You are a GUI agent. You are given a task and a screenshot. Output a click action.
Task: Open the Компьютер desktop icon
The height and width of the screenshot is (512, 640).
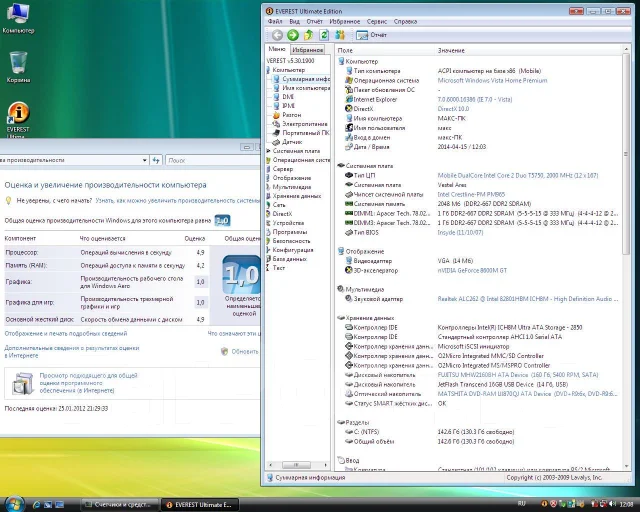[18, 18]
